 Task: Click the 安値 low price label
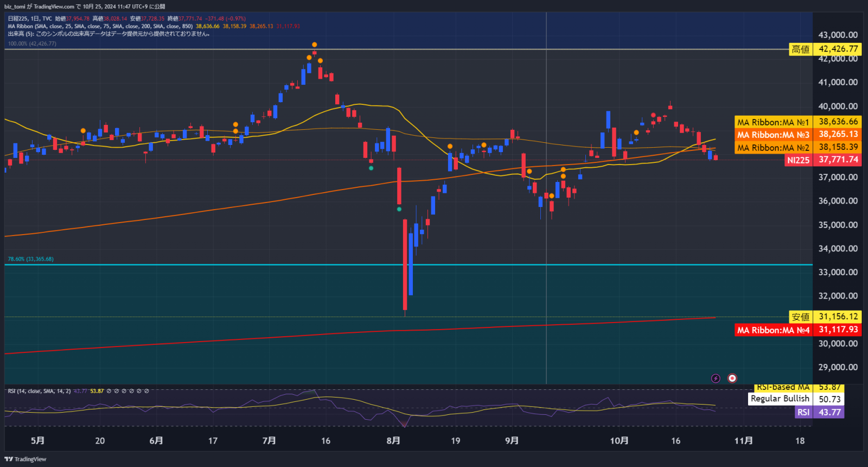coord(800,317)
